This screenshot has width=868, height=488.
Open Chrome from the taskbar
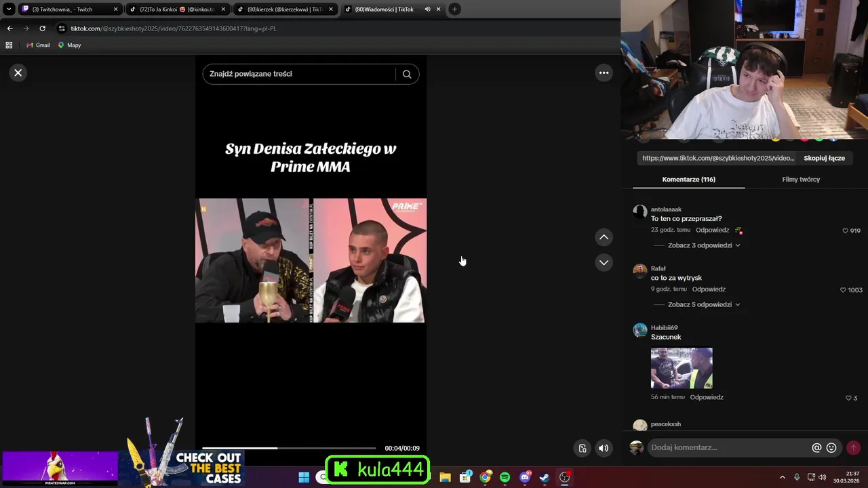(x=485, y=477)
